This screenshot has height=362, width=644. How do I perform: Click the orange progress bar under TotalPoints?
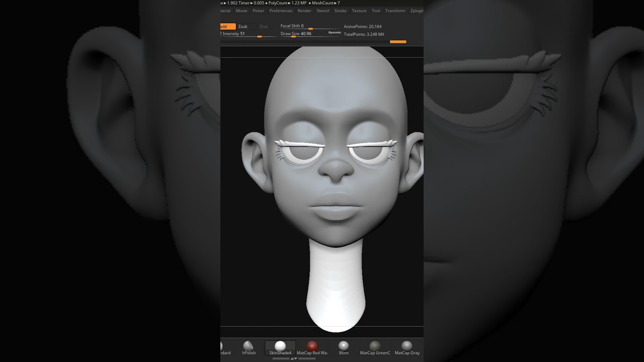point(398,42)
